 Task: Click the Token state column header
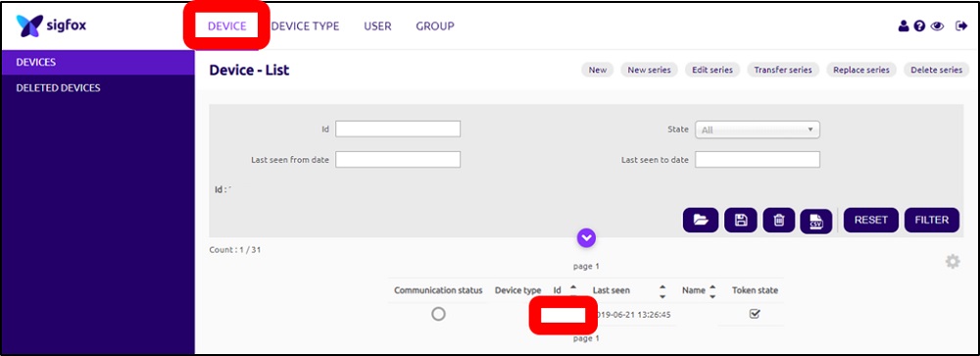coord(755,290)
